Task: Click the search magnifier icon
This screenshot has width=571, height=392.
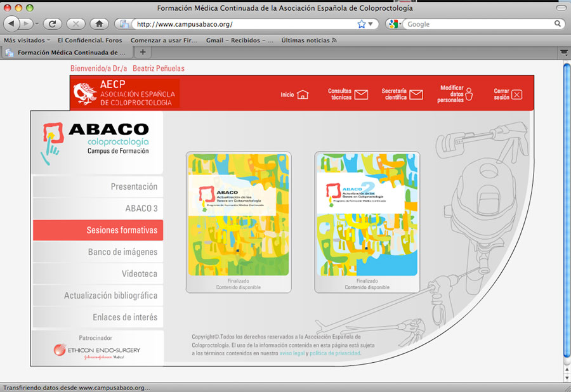Action: coord(558,23)
